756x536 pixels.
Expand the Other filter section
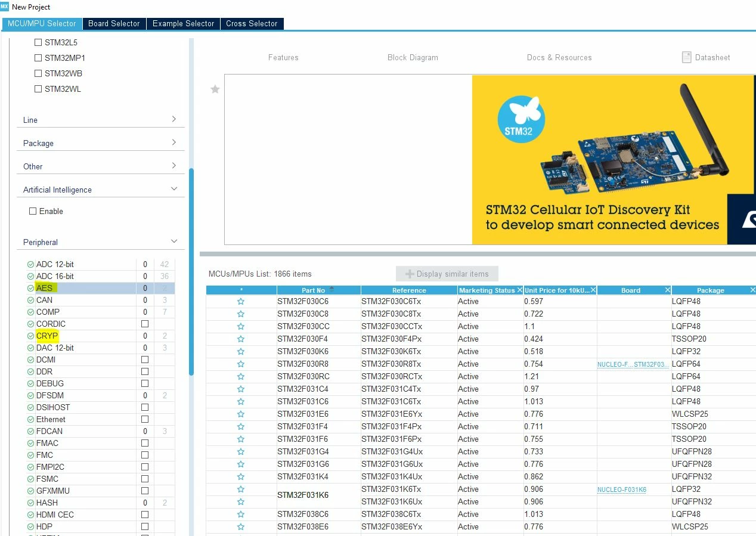173,166
